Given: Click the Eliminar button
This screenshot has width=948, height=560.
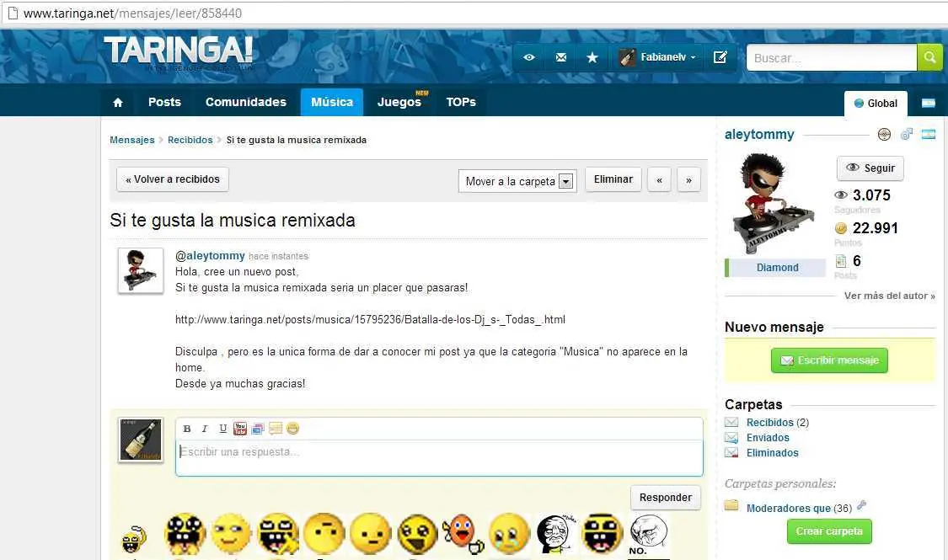Looking at the screenshot, I should pyautogui.click(x=613, y=179).
